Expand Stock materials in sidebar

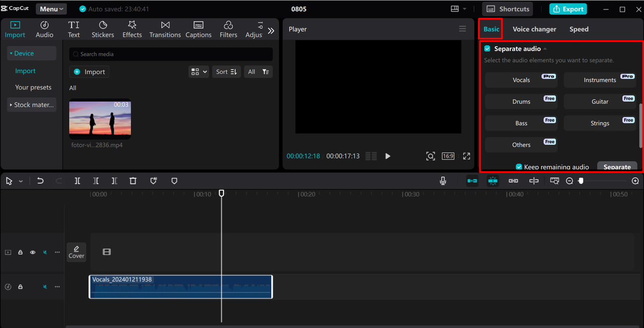tap(32, 105)
